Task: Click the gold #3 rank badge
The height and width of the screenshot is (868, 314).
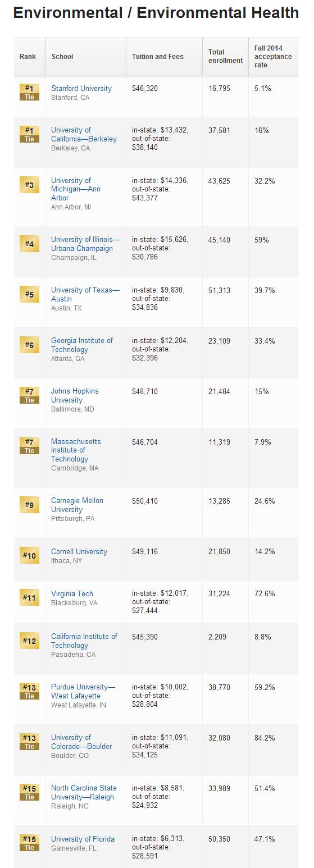Action: (x=30, y=185)
